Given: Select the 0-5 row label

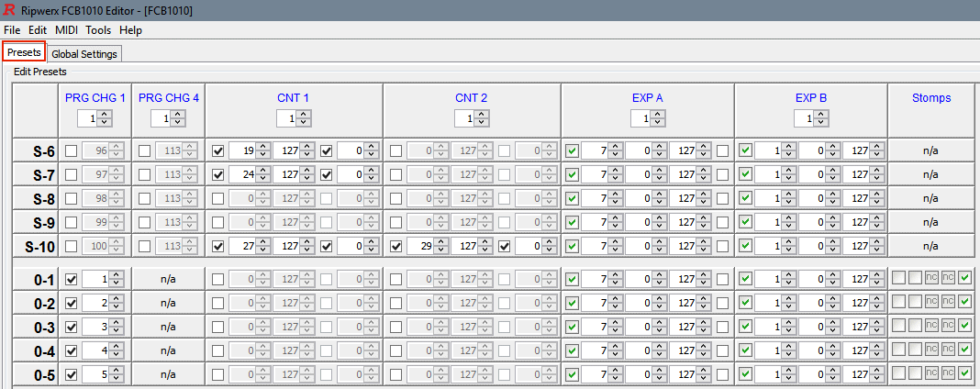Looking at the screenshot, I should [x=44, y=376].
